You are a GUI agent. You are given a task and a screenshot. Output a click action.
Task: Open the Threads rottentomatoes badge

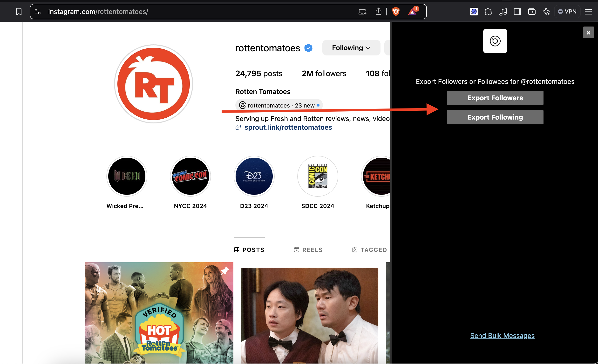(x=279, y=105)
